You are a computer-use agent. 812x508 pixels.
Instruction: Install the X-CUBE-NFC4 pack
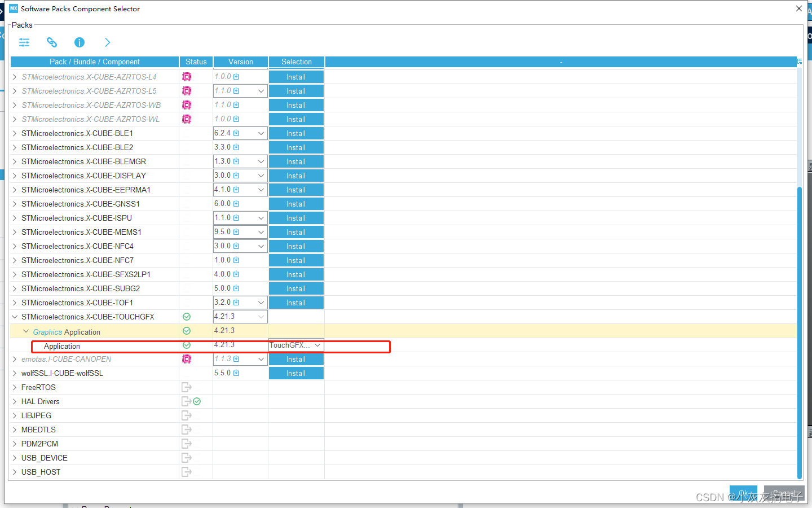[296, 246]
